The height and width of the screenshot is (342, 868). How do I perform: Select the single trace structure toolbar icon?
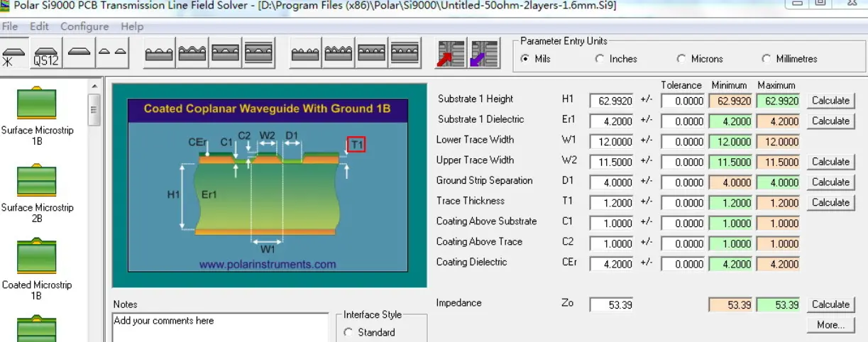79,53
